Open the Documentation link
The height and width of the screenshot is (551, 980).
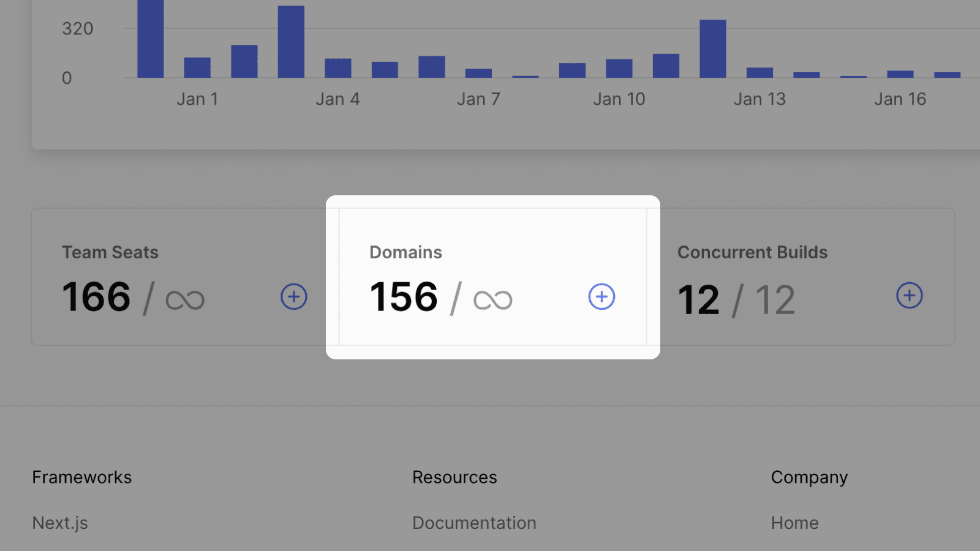[474, 523]
